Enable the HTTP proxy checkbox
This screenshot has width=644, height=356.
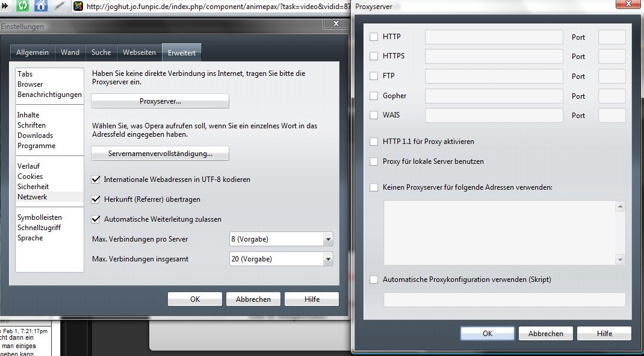coord(374,37)
